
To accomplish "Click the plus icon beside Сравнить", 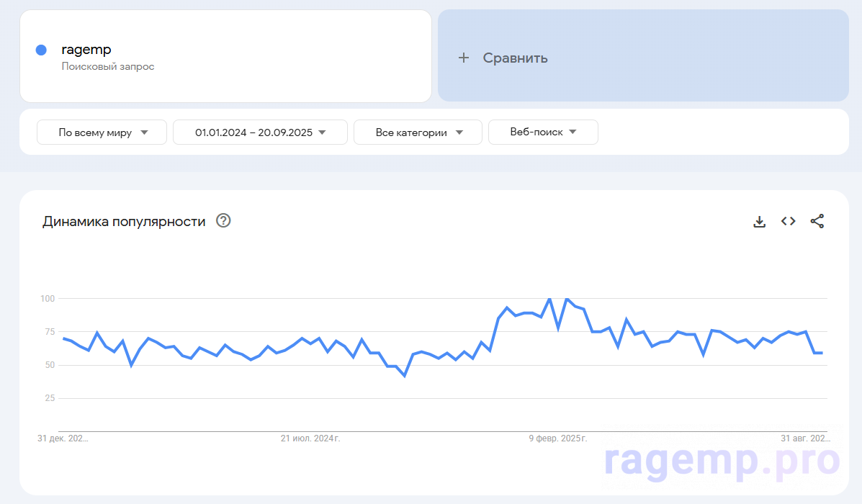I will coord(464,58).
